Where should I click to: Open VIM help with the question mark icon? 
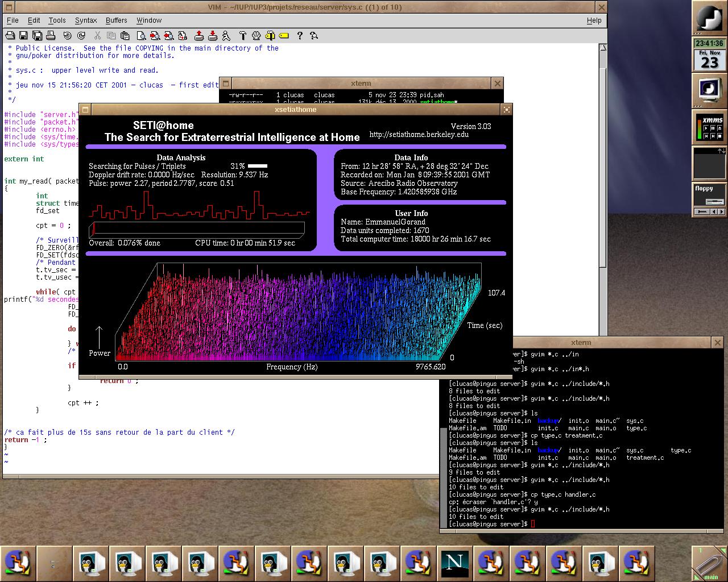pyautogui.click(x=300, y=35)
